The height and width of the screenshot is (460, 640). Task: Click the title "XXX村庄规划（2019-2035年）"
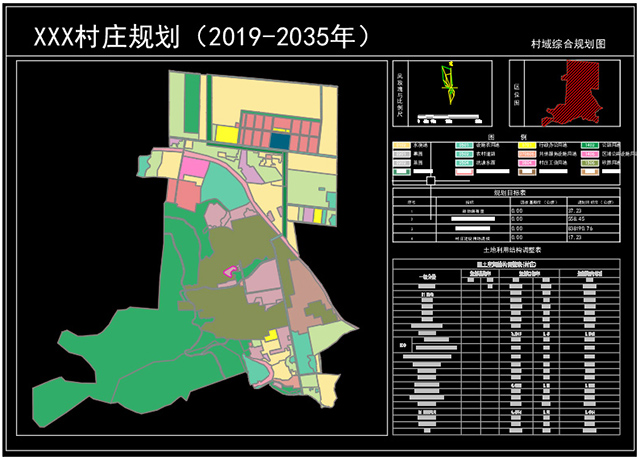click(203, 37)
